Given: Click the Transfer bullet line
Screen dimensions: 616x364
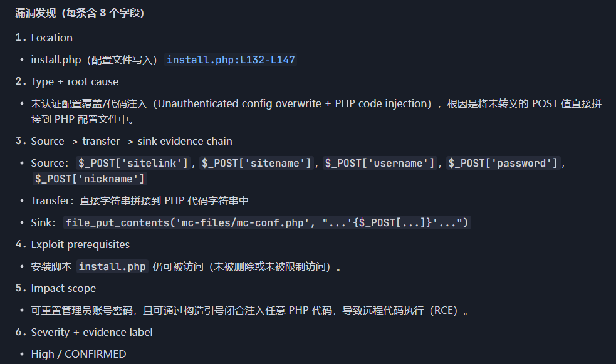Looking at the screenshot, I should click(139, 201).
